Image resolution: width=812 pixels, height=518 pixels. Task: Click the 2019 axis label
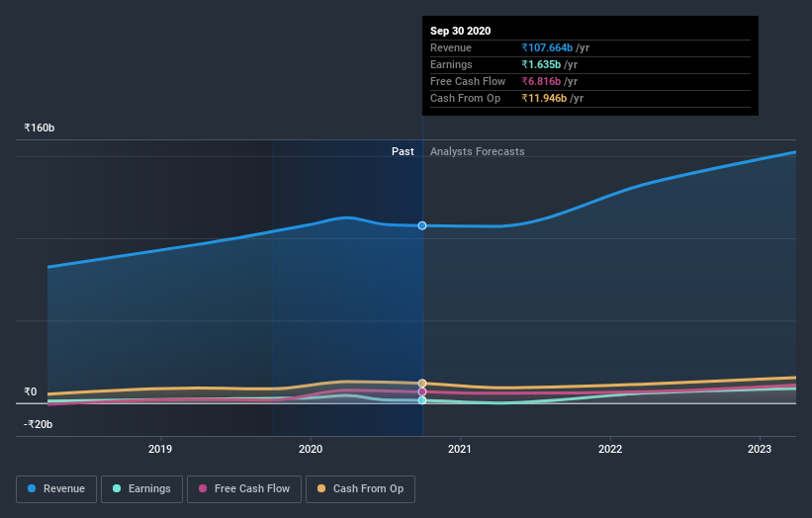coord(160,449)
